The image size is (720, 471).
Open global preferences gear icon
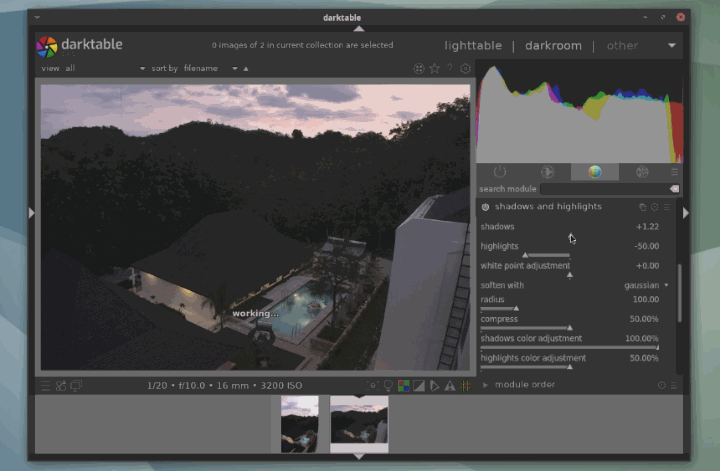tap(465, 68)
